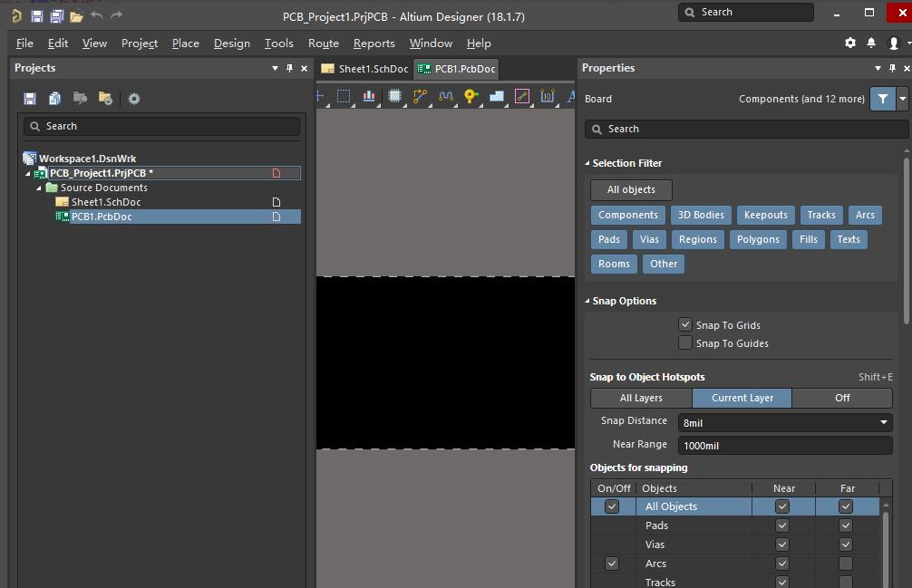
Task: Open the File menu
Action: pos(24,43)
